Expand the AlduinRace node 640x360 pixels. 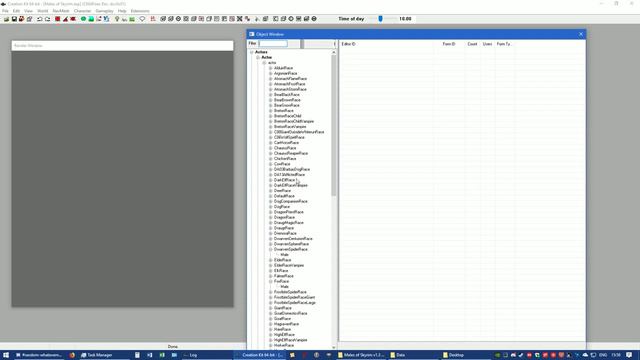click(270, 68)
